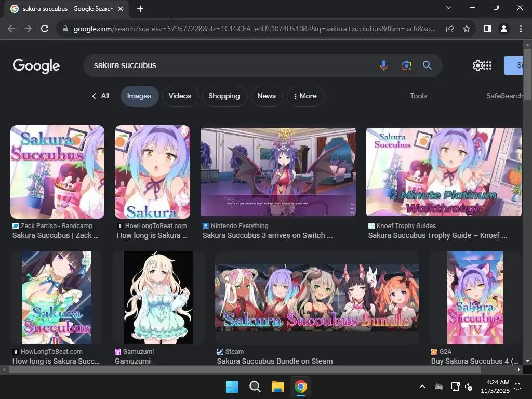The height and width of the screenshot is (399, 532).
Task: Open the Chrome three-dot menu
Action: pyautogui.click(x=521, y=29)
